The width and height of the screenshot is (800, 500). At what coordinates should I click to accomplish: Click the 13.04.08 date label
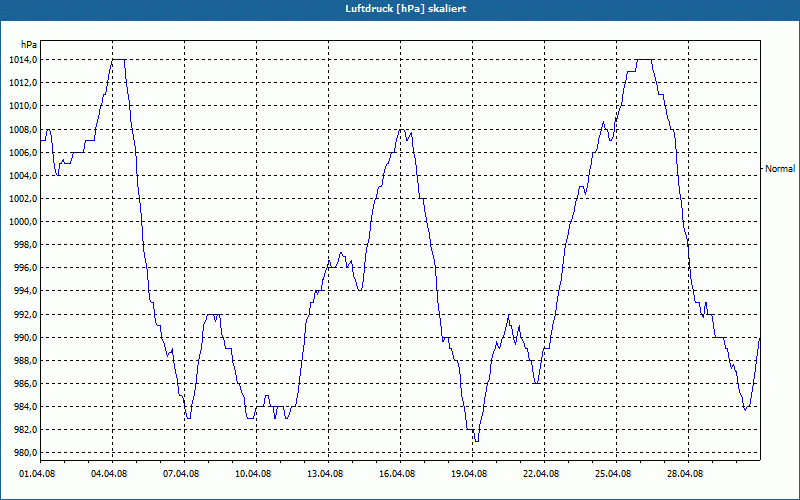[325, 474]
